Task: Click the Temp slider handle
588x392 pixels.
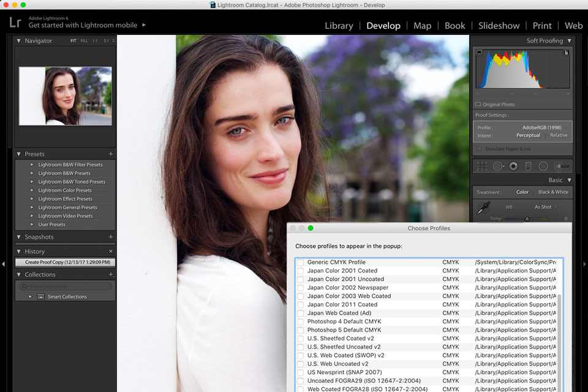Action: tap(527, 219)
